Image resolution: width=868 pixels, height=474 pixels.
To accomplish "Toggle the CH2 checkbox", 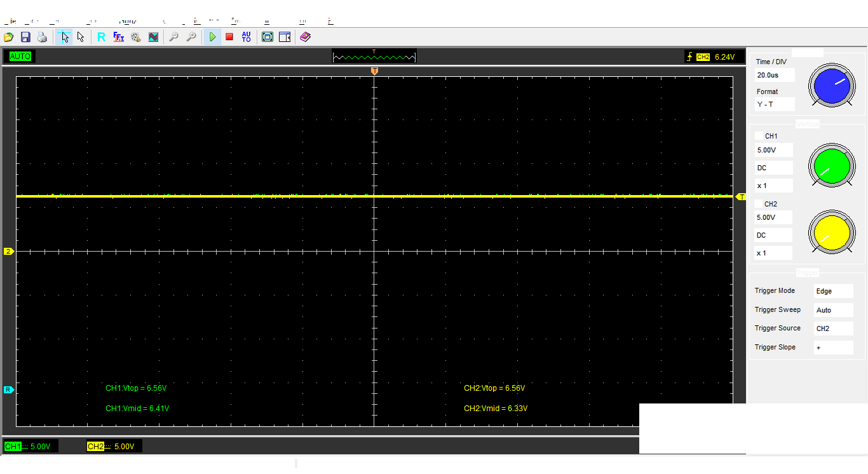I will coord(759,204).
